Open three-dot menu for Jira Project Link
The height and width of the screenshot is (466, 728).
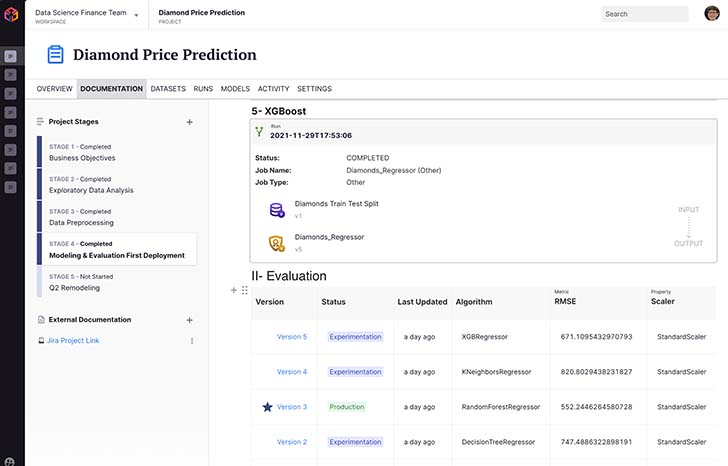(192, 341)
